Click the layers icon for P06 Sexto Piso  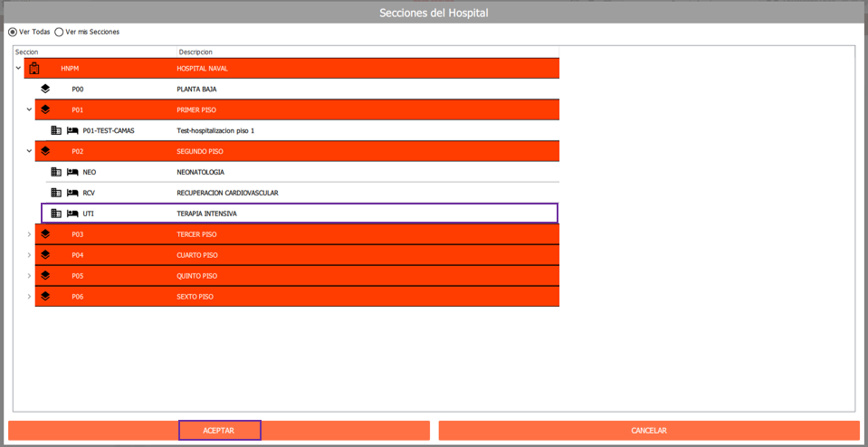coord(45,296)
